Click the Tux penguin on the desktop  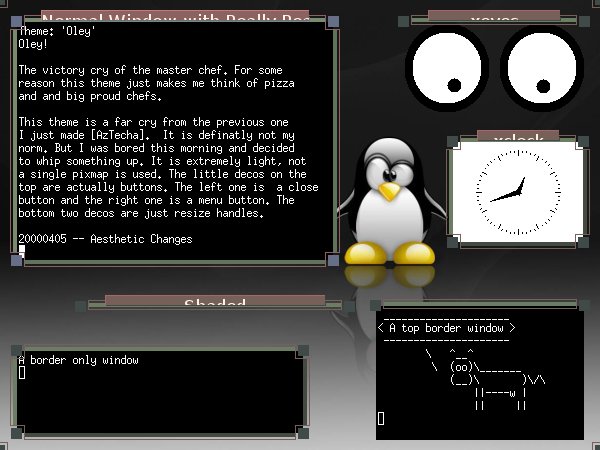point(390,202)
